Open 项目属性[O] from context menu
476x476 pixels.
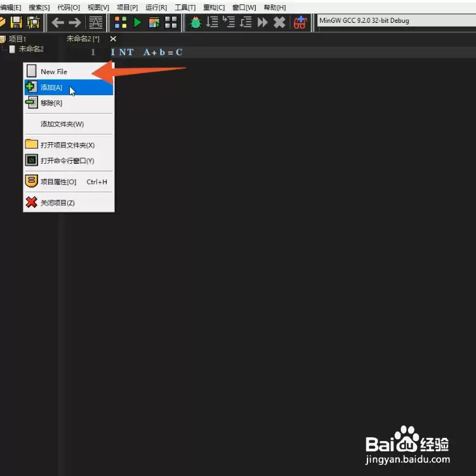pyautogui.click(x=69, y=182)
